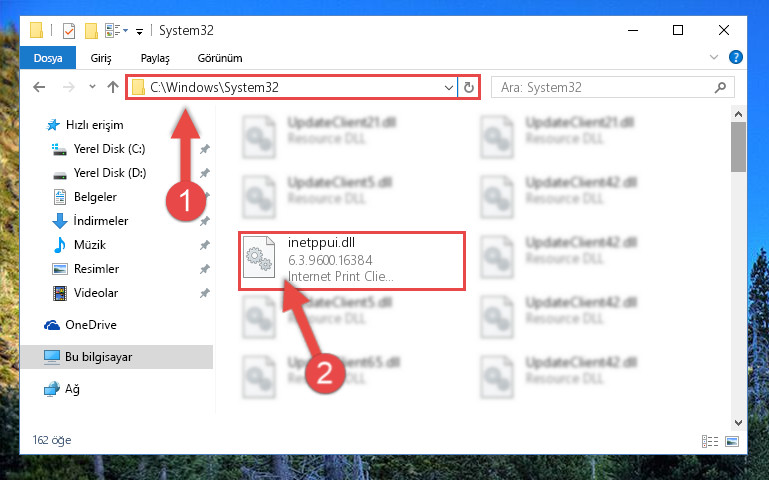Click the search magnifier icon
The height and width of the screenshot is (480, 769).
pyautogui.click(x=720, y=88)
